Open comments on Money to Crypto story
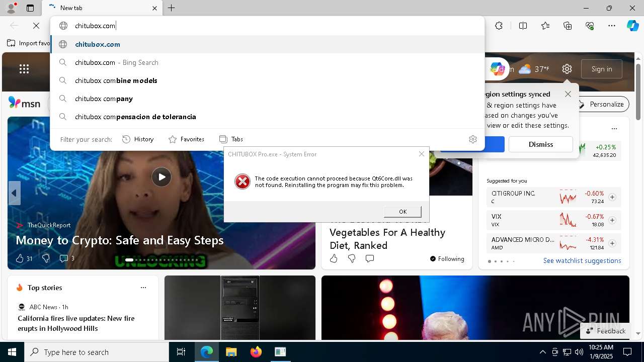This screenshot has width=644, height=362. [67, 258]
